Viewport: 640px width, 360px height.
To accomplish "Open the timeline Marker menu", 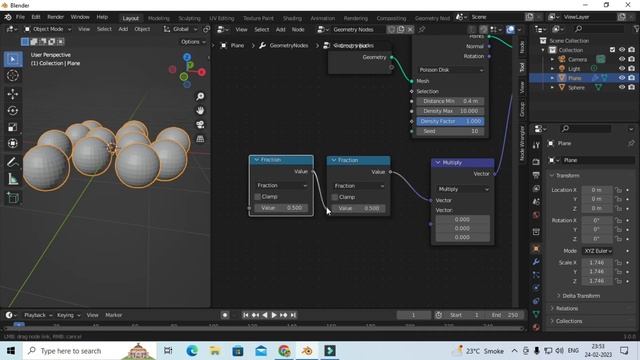I will pos(113,315).
